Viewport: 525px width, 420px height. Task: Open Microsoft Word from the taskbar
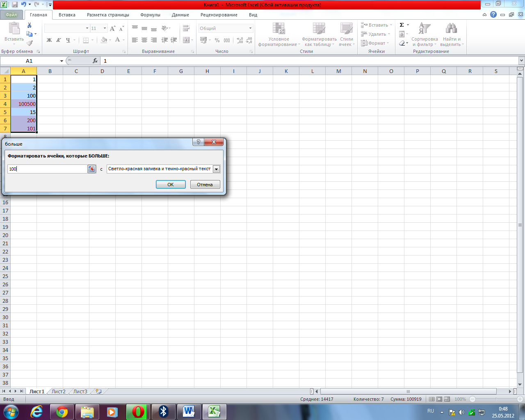[189, 411]
